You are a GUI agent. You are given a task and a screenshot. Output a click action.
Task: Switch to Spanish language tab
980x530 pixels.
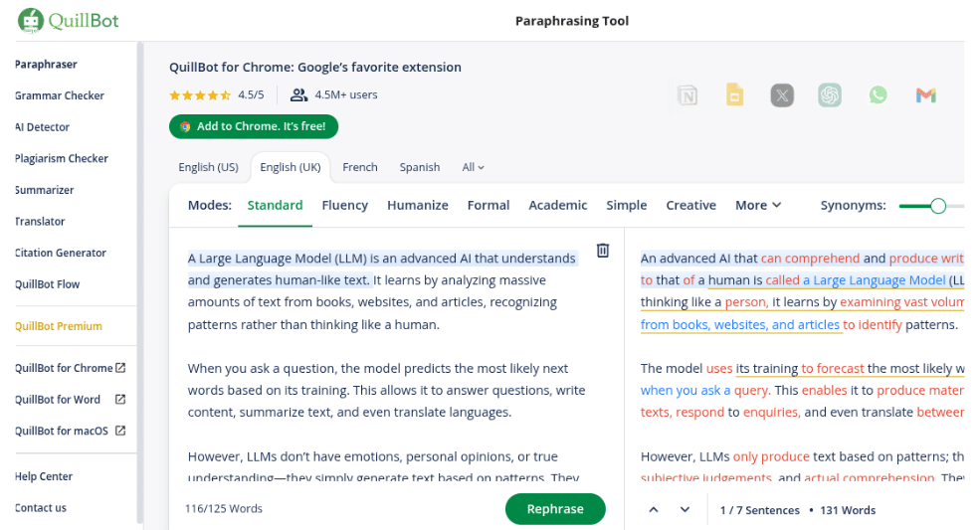coord(420,167)
